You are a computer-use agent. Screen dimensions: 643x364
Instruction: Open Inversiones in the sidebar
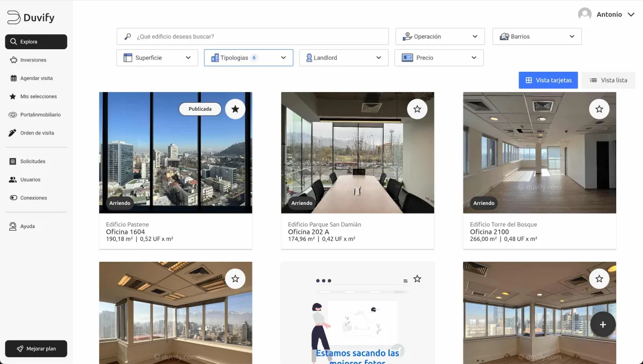tap(36, 60)
